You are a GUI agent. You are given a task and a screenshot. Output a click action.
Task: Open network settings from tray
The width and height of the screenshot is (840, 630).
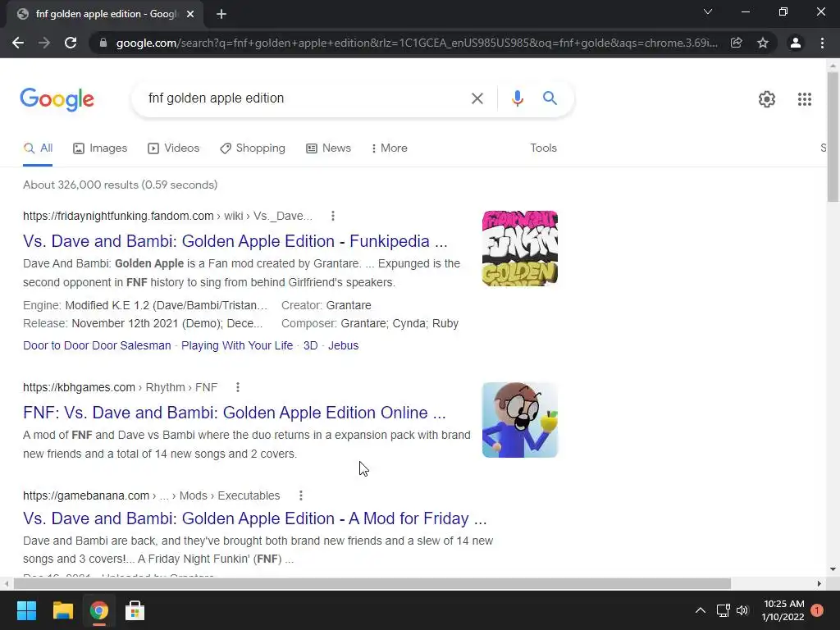tap(724, 610)
